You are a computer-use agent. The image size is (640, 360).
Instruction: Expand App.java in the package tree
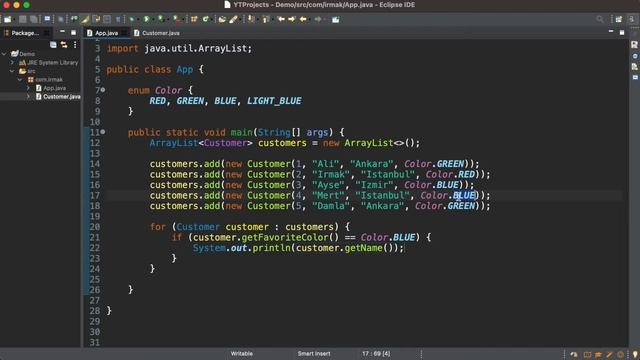(x=28, y=88)
